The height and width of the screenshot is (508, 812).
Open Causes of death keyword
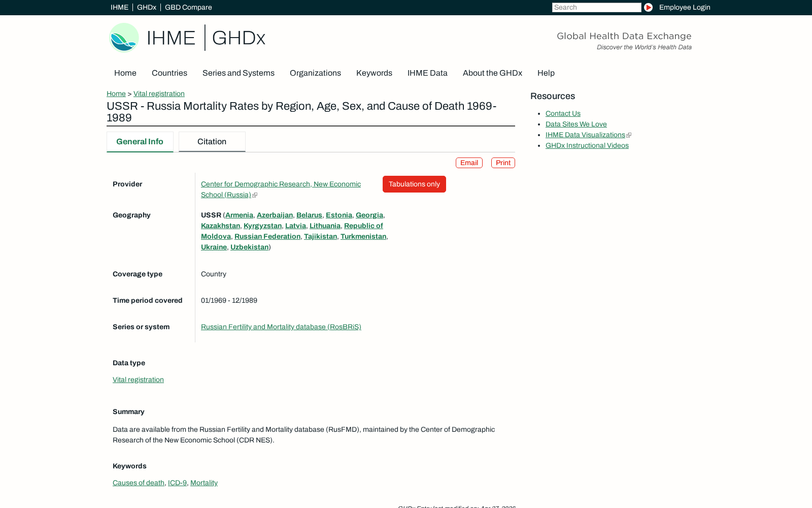click(139, 483)
